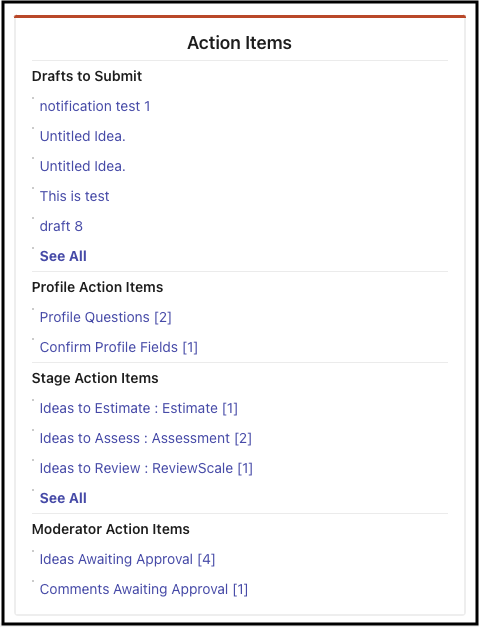Open the second Untitled Idea draft
Screen dimensions: 479x627
coord(82,166)
